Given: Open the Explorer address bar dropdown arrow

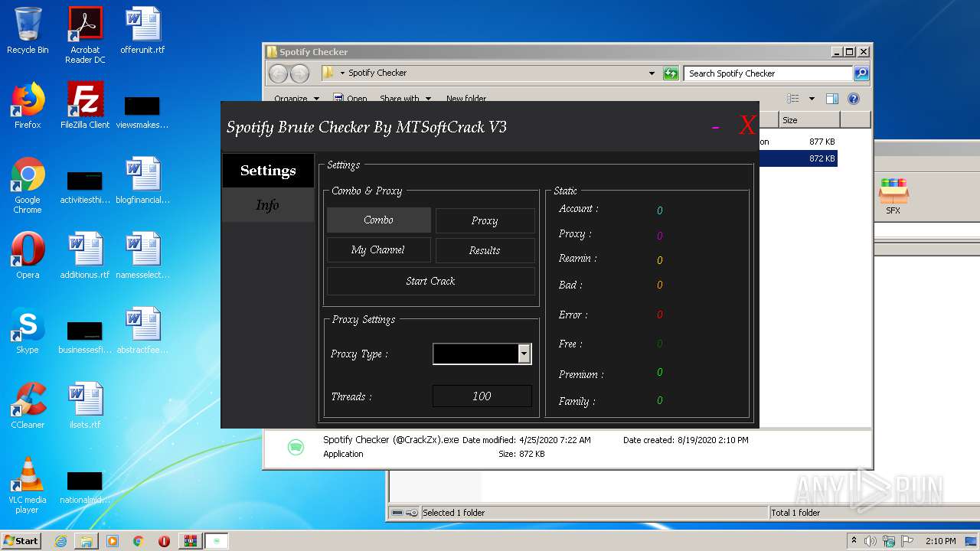Looking at the screenshot, I should (652, 73).
